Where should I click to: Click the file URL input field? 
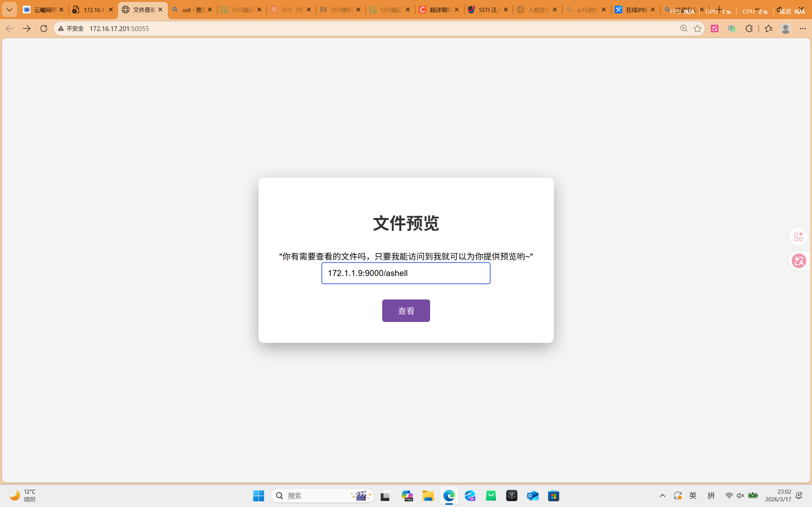tap(406, 273)
